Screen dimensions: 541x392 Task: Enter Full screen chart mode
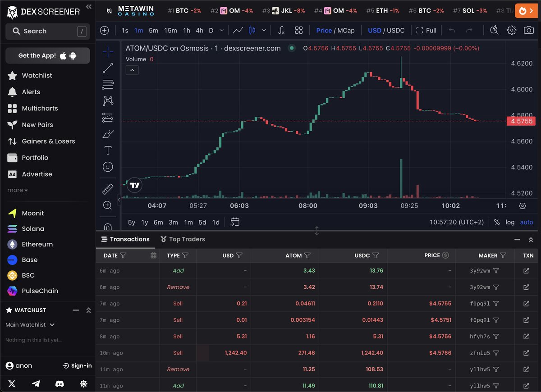[x=426, y=30]
